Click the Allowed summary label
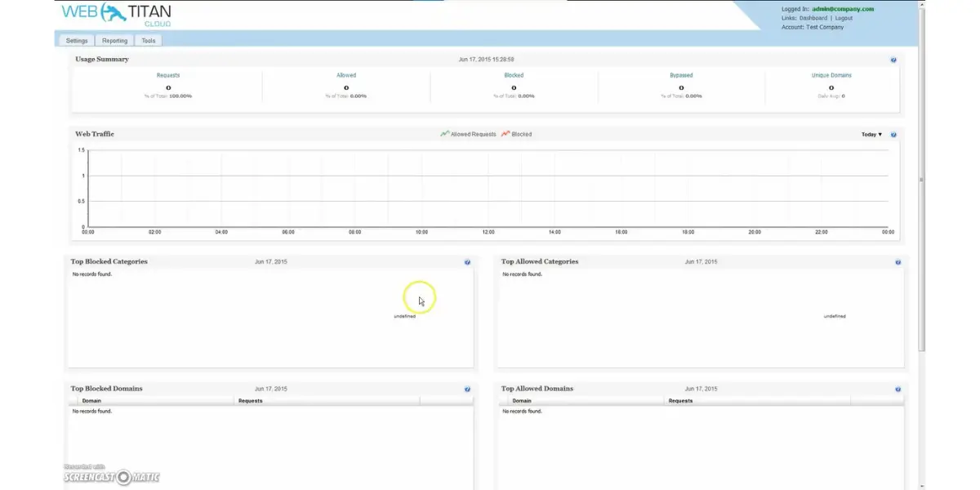 pyautogui.click(x=346, y=75)
